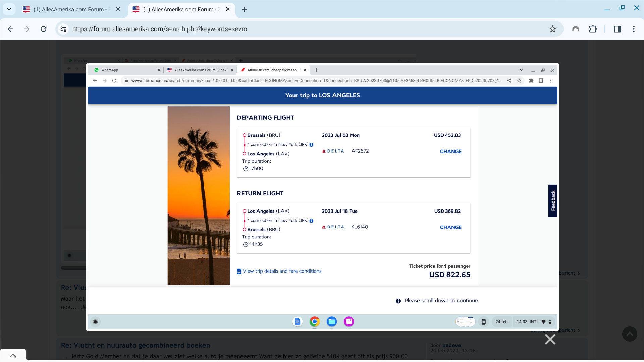Expand the bottom-left chevron panel
This screenshot has width=644, height=362.
(x=13, y=356)
